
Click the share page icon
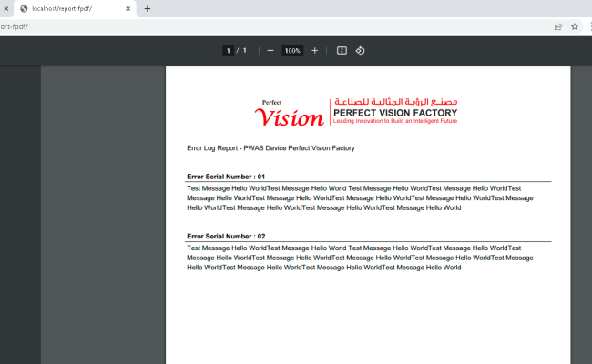[x=558, y=26]
